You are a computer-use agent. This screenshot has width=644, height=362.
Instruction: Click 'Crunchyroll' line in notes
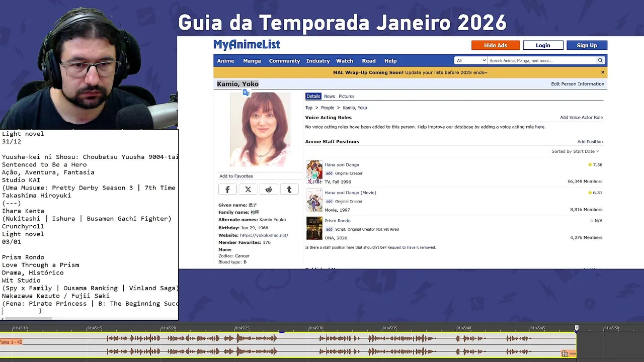point(23,226)
